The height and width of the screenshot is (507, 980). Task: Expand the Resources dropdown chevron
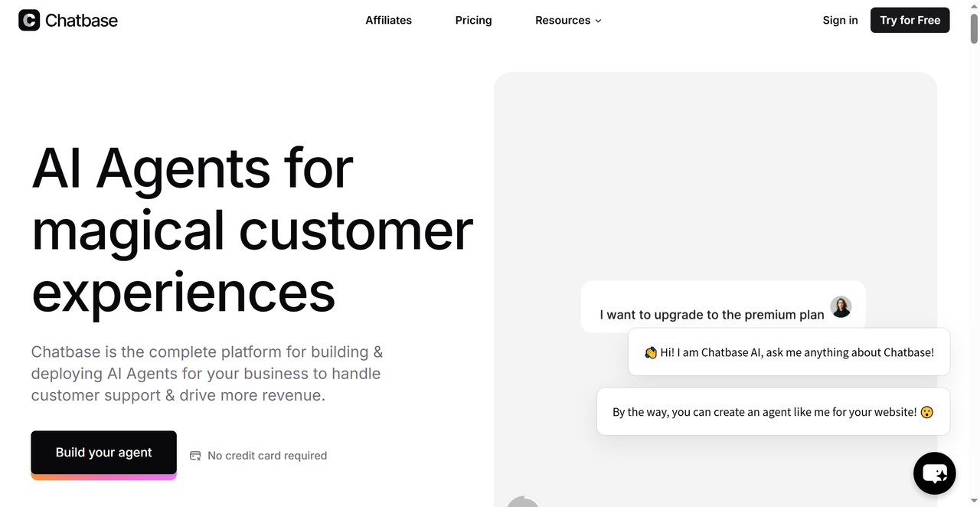598,21
